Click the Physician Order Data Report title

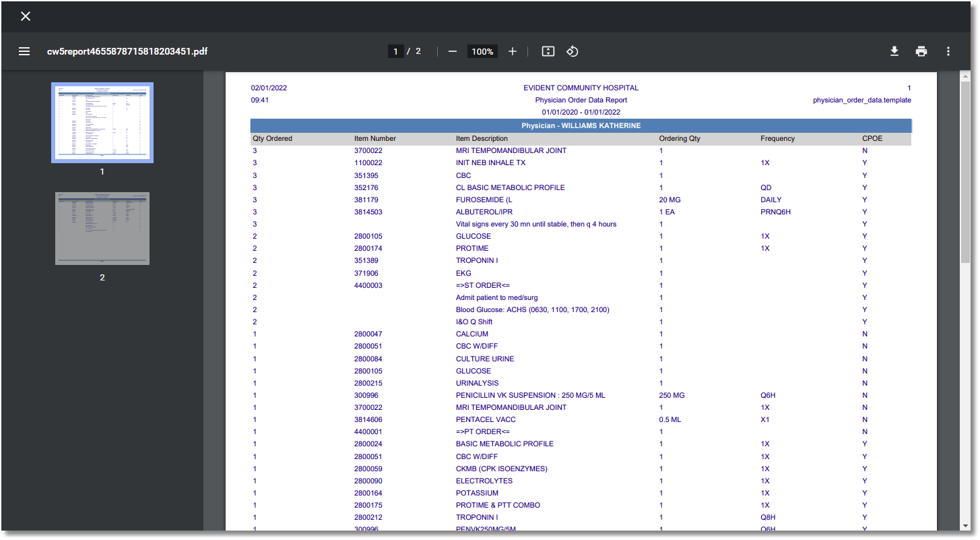coord(581,100)
